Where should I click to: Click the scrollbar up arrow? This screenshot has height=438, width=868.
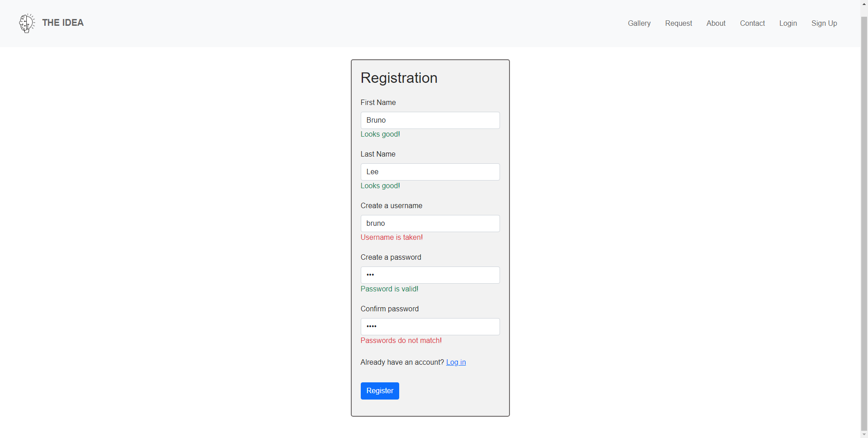point(863,4)
